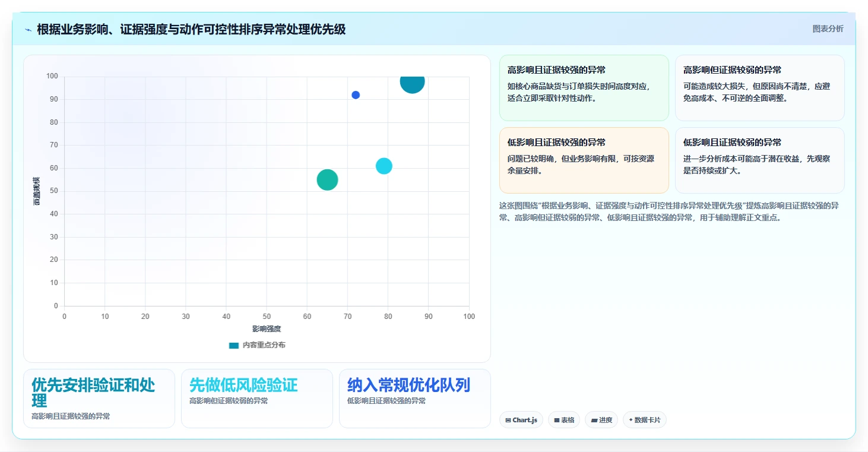Click the Chart.js tag icon
The width and height of the screenshot is (868, 452).
[508, 421]
